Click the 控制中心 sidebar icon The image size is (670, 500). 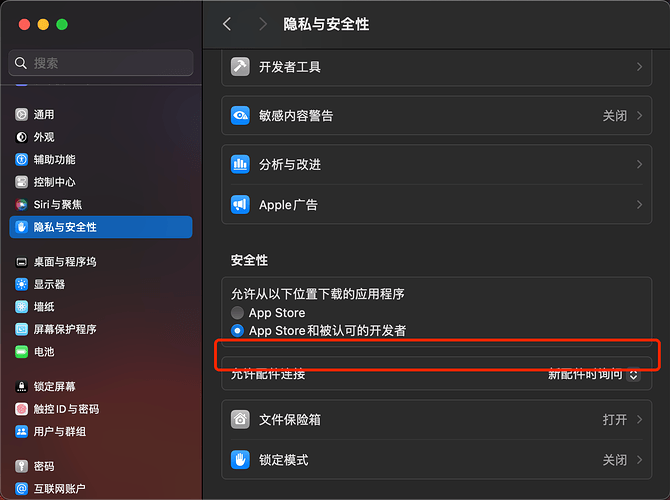[x=22, y=182]
